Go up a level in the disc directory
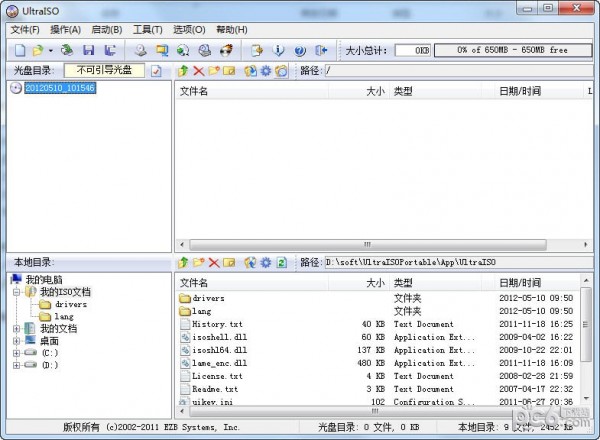The height and width of the screenshot is (440, 600). click(183, 71)
